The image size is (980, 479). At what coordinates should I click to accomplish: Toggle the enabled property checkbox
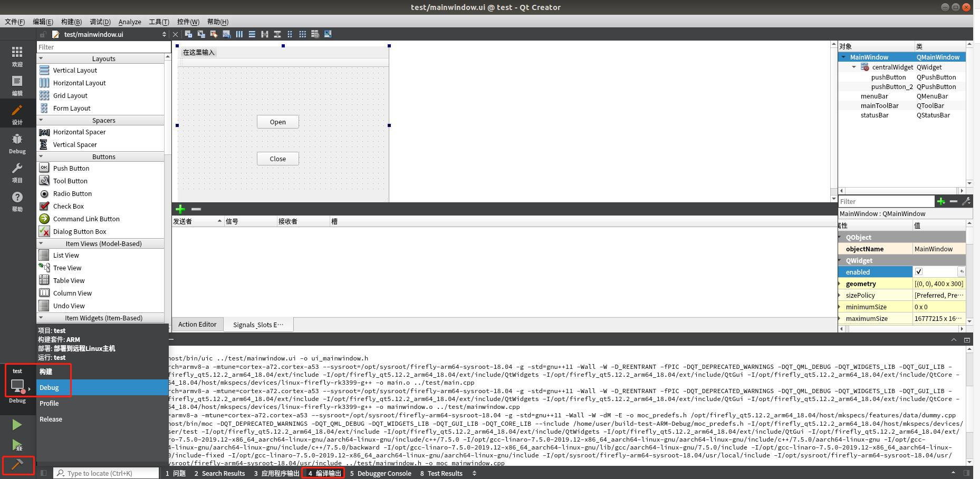(918, 271)
